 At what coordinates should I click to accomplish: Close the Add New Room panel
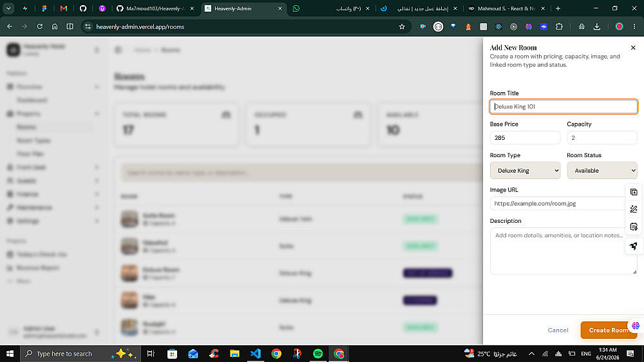coord(633,48)
